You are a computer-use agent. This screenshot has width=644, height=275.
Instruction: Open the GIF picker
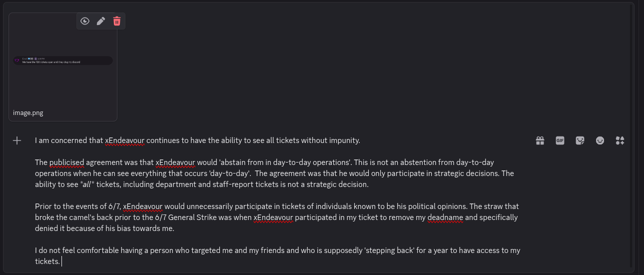pyautogui.click(x=560, y=140)
